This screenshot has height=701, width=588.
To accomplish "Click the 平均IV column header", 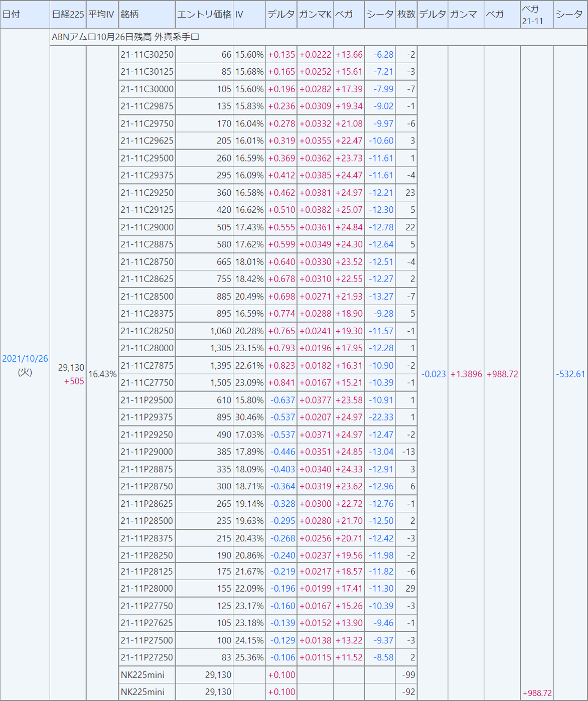I will coord(101,15).
